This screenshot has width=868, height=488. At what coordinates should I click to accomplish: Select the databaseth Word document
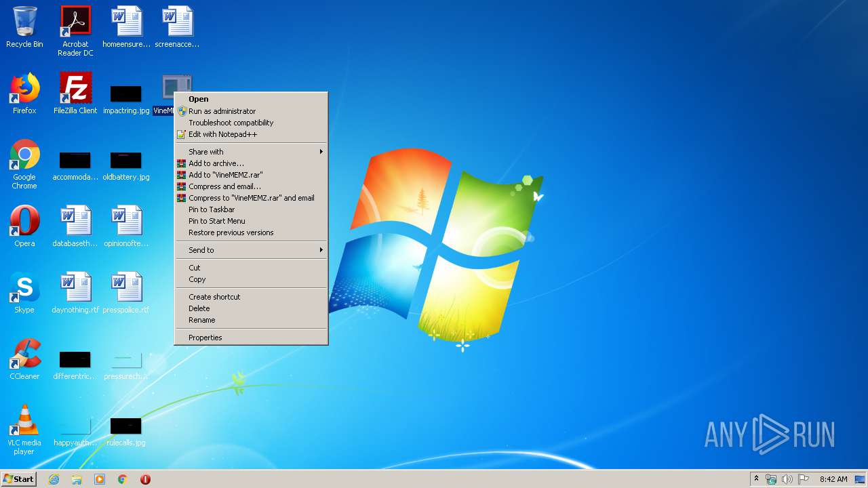(75, 226)
